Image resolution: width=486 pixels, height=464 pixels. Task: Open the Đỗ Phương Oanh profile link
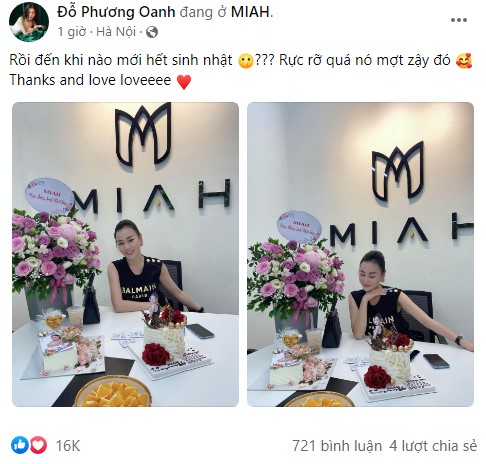pos(116,12)
